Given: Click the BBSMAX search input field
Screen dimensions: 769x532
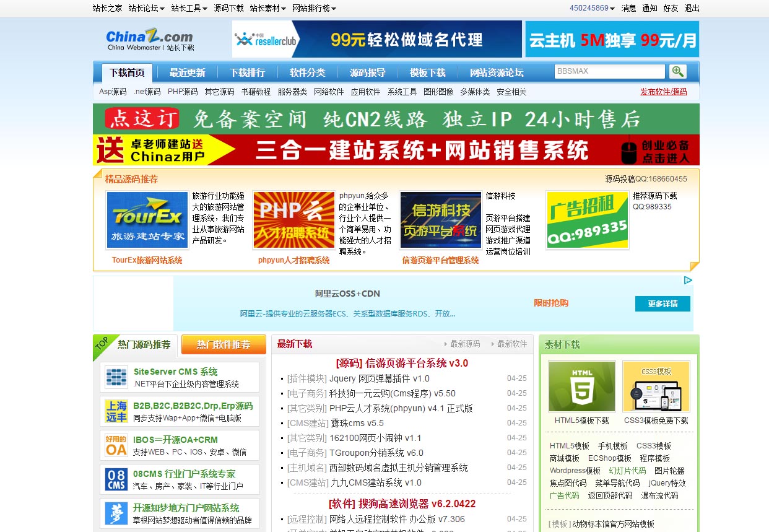Looking at the screenshot, I should pyautogui.click(x=609, y=71).
